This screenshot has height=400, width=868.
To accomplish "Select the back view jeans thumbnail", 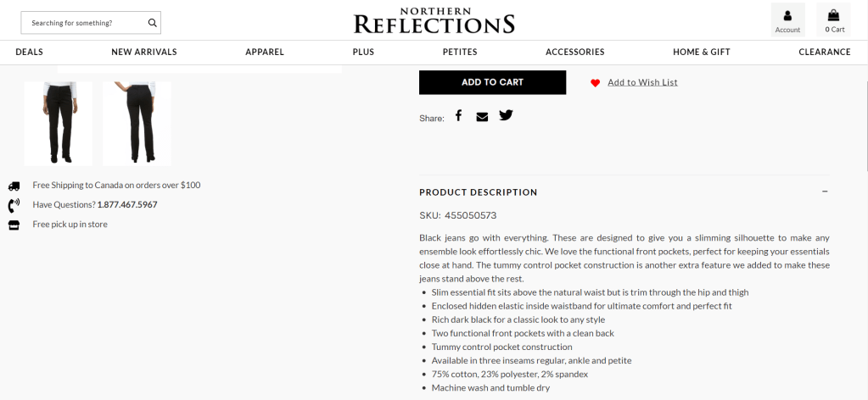I will click(x=137, y=123).
